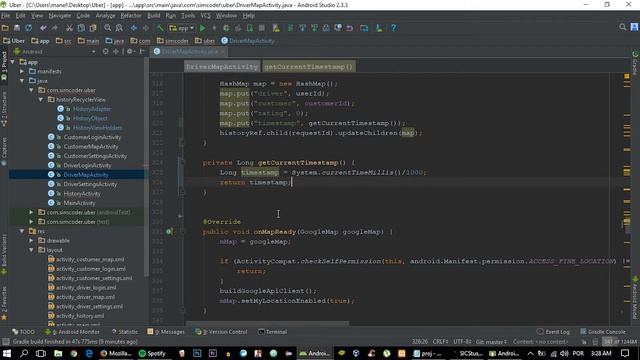640x360 pixels.
Task: Click the tool windows quick access icon at bottom-left
Action: pos(5,342)
